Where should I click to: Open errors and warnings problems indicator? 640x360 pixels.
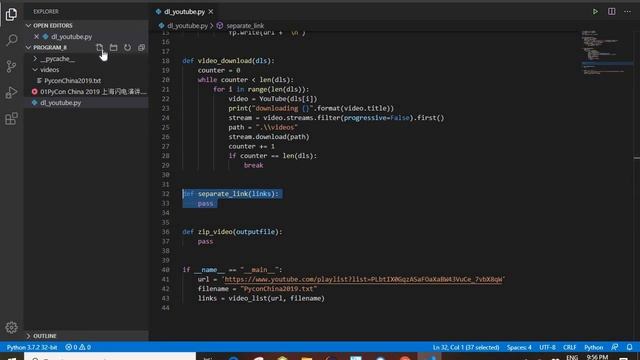[x=78, y=347]
